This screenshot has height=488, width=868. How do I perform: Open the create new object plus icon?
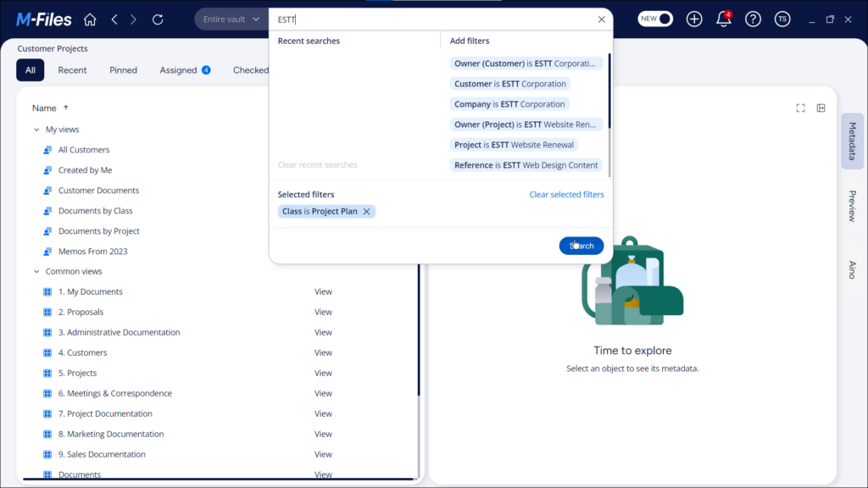(693, 19)
